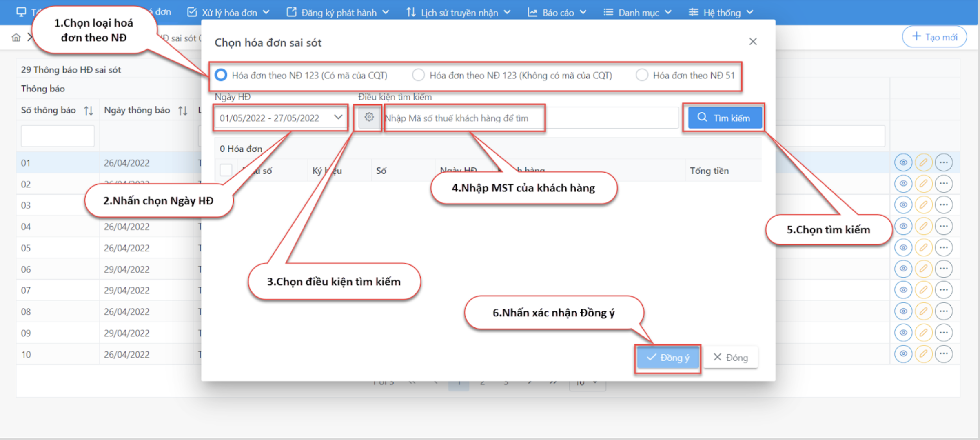
Task: Open the Xử lý hóa đơn menu
Action: point(228,12)
